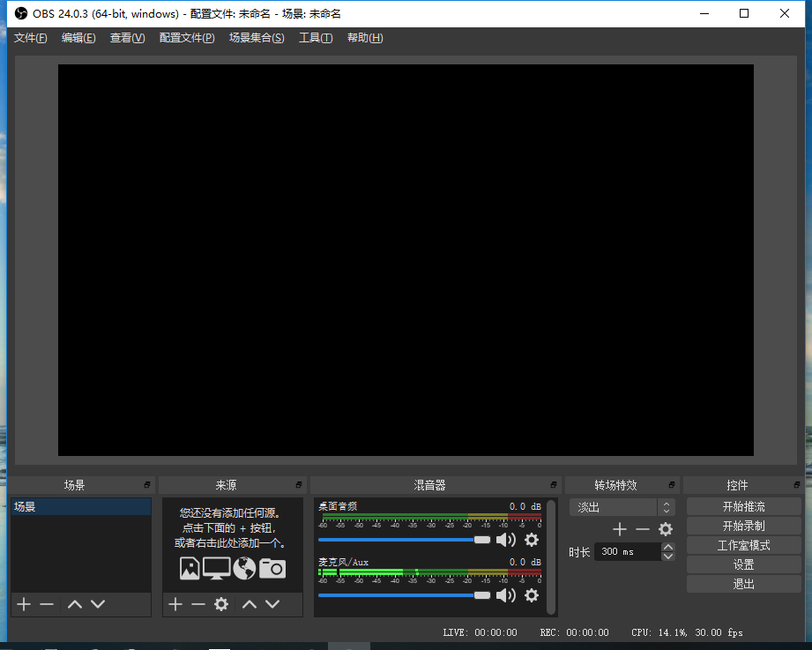Move source up in Sources panel
This screenshot has height=650, width=812.
(250, 604)
